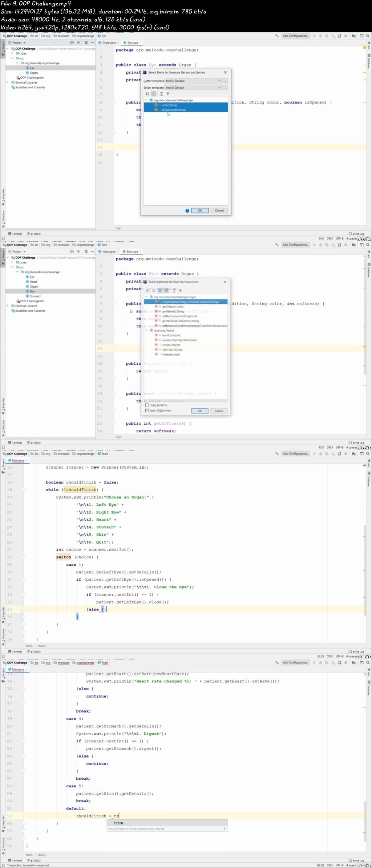Click locate-file crosshair icon in Eye.java window's Project panel
The width and height of the screenshot is (372, 868).
[72, 43]
